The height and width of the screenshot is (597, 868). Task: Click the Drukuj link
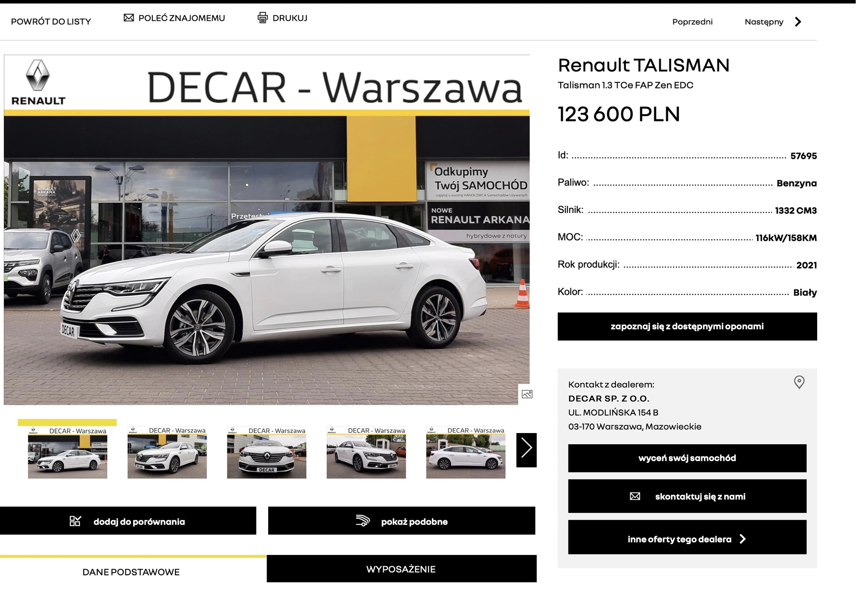pos(283,18)
